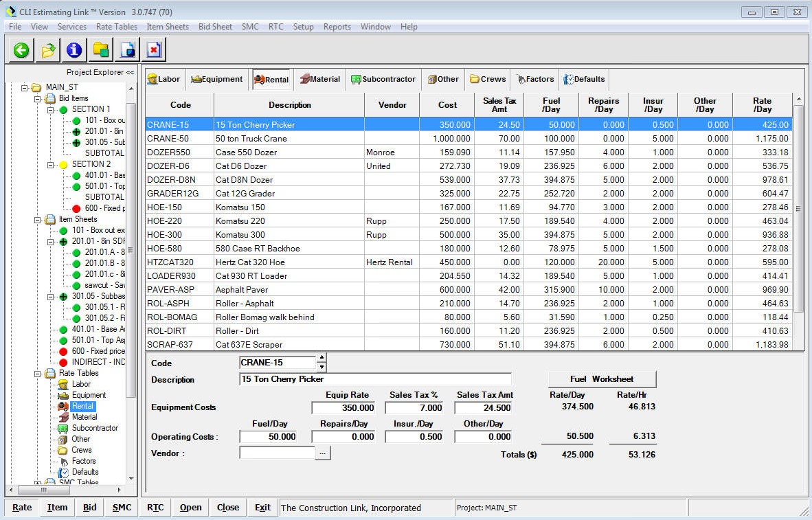Image resolution: width=812 pixels, height=520 pixels.
Task: Click the Sales Tax % input field
Action: tap(414, 407)
